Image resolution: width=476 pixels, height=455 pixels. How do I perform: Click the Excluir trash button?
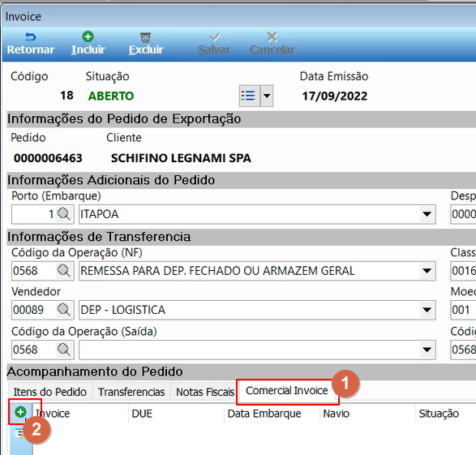point(146,44)
